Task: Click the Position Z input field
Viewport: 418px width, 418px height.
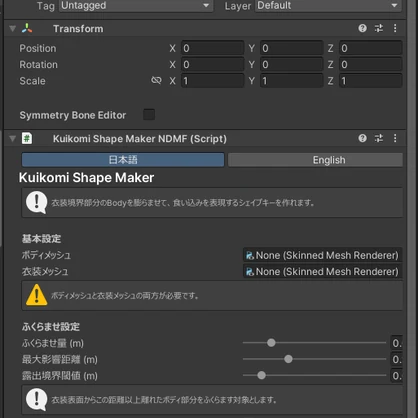Action: (371, 48)
